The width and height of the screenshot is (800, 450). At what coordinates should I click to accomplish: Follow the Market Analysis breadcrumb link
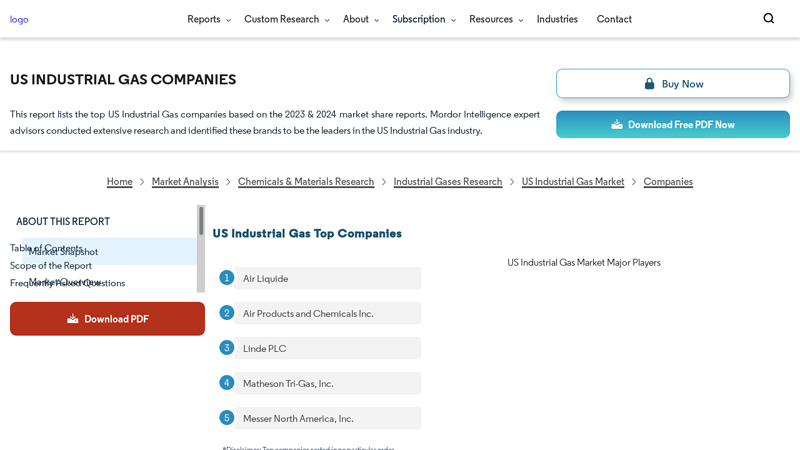point(185,182)
